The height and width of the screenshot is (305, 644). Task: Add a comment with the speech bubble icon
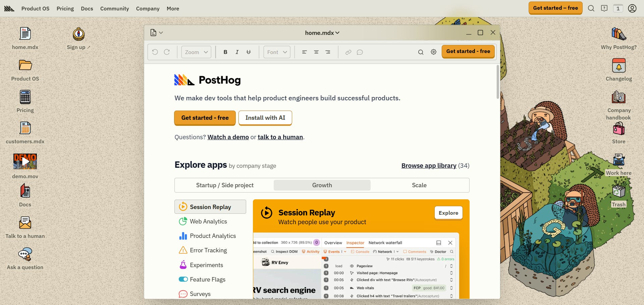tap(360, 52)
